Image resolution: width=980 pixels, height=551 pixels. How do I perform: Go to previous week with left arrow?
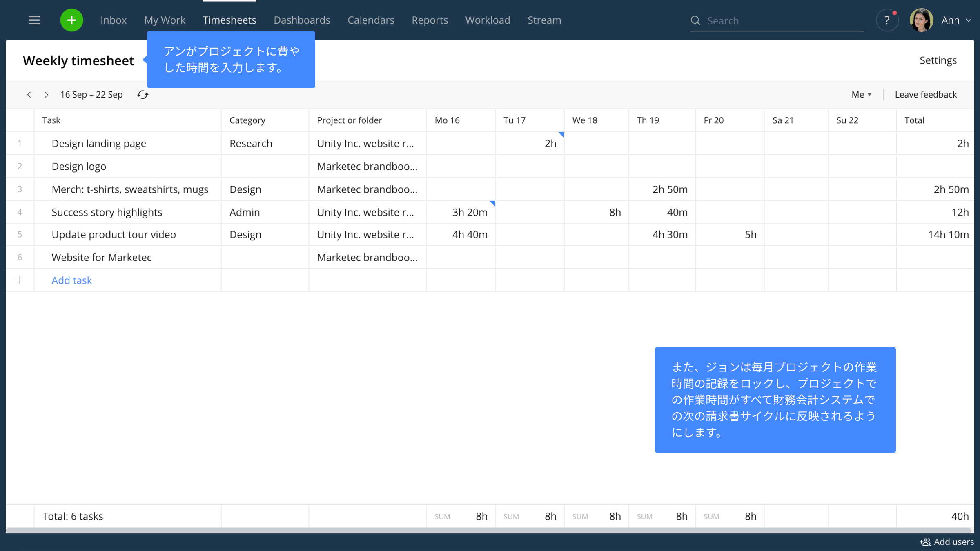click(29, 95)
